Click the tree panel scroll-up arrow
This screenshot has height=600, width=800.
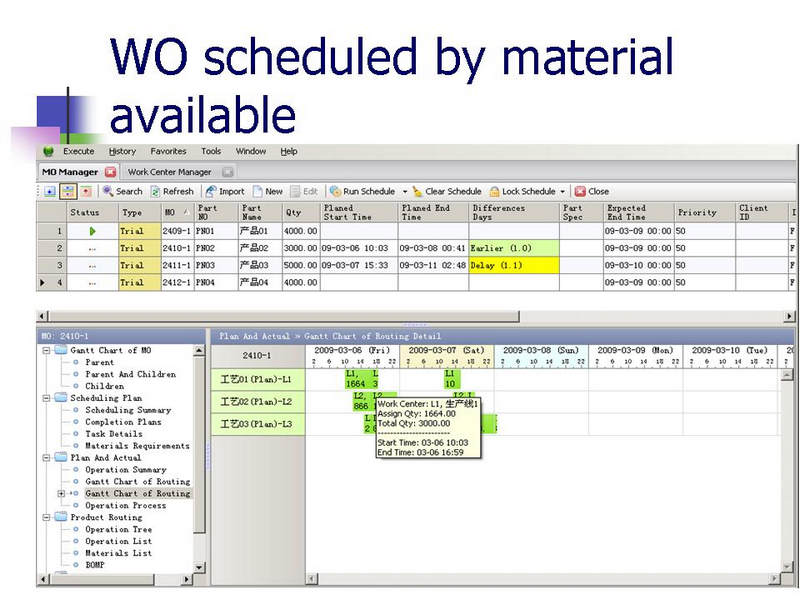coord(199,350)
